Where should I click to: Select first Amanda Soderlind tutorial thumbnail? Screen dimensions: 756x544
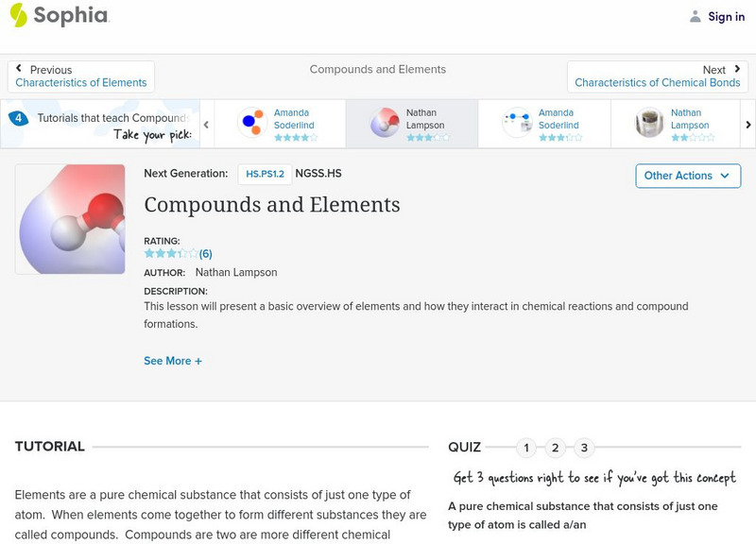coord(251,123)
